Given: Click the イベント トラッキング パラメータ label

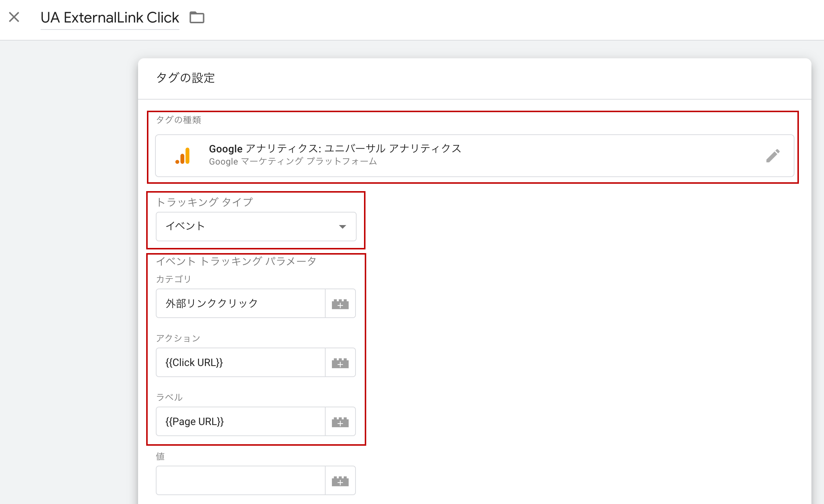Looking at the screenshot, I should [236, 261].
